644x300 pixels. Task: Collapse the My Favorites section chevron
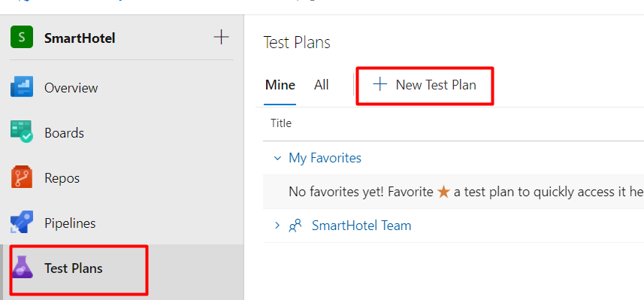coord(277,158)
